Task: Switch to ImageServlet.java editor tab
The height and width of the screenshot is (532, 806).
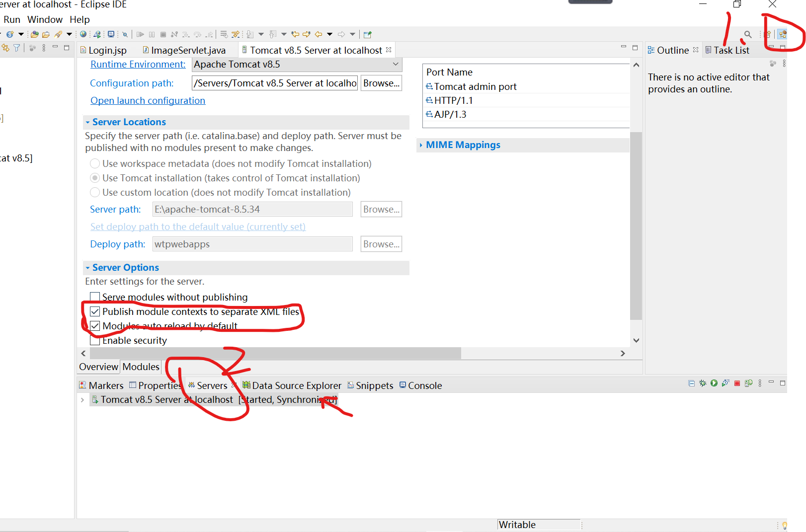Action: [x=184, y=50]
